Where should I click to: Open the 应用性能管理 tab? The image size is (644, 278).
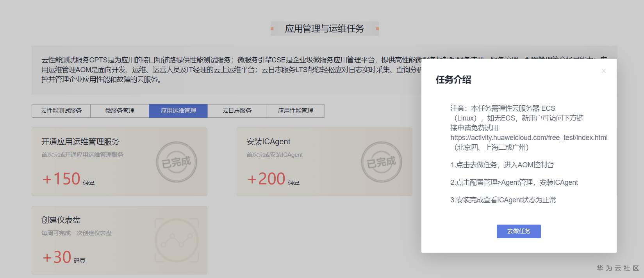tap(295, 111)
